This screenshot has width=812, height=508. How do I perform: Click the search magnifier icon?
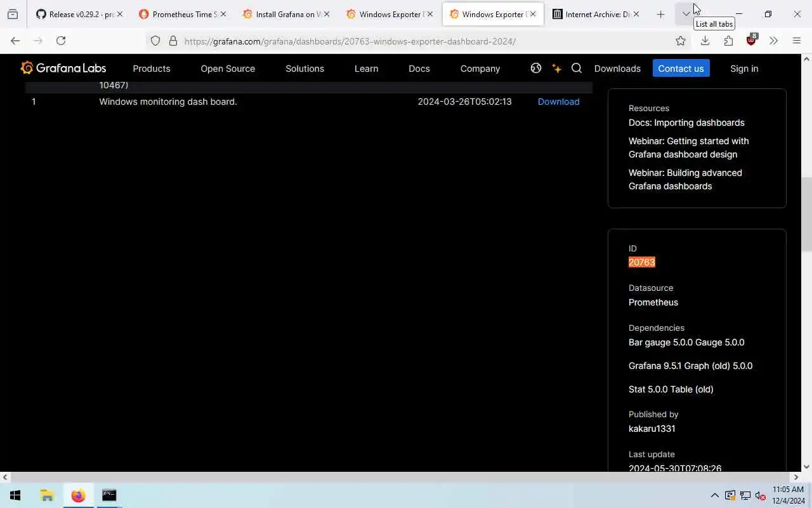click(x=577, y=68)
